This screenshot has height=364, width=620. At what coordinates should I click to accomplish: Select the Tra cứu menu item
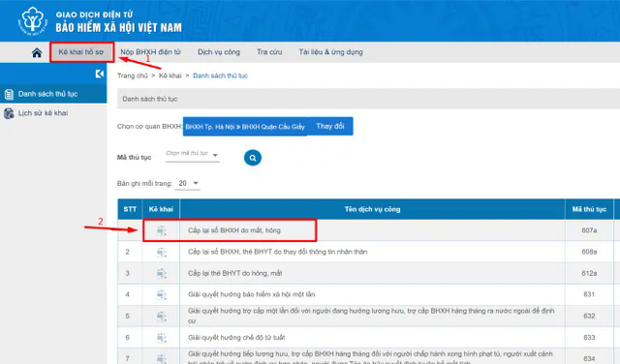pyautogui.click(x=269, y=52)
